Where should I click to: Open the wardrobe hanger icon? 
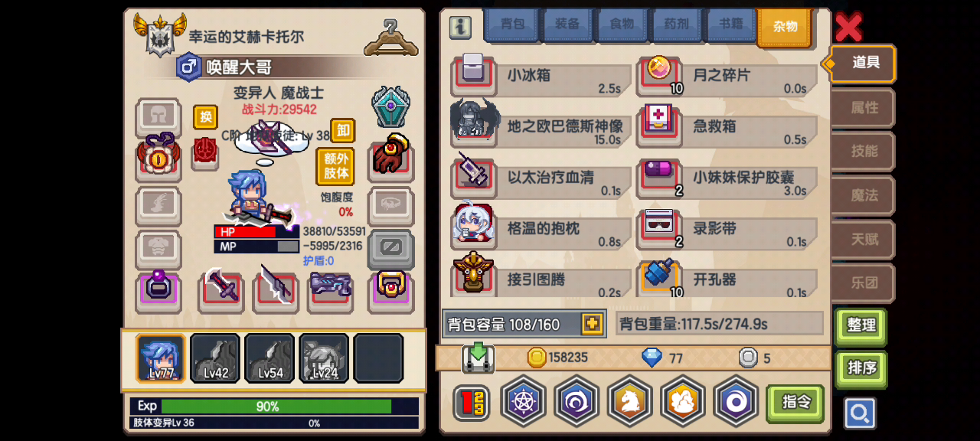click(x=390, y=37)
